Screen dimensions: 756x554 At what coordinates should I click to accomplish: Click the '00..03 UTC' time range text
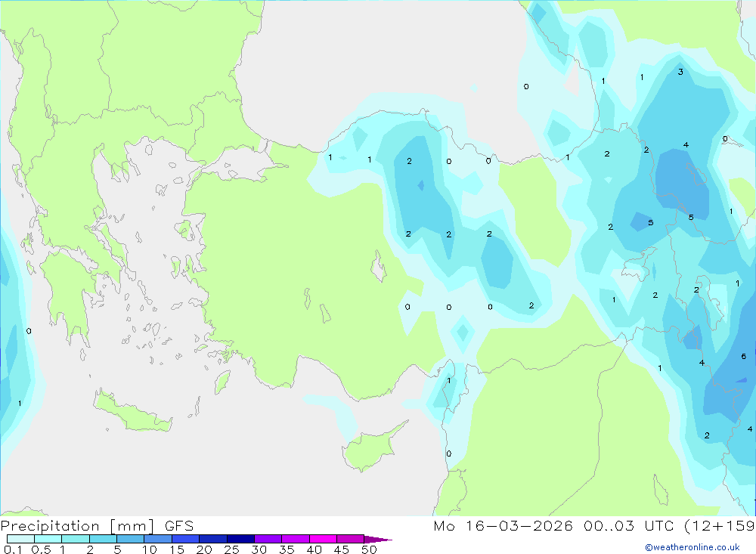[627, 526]
